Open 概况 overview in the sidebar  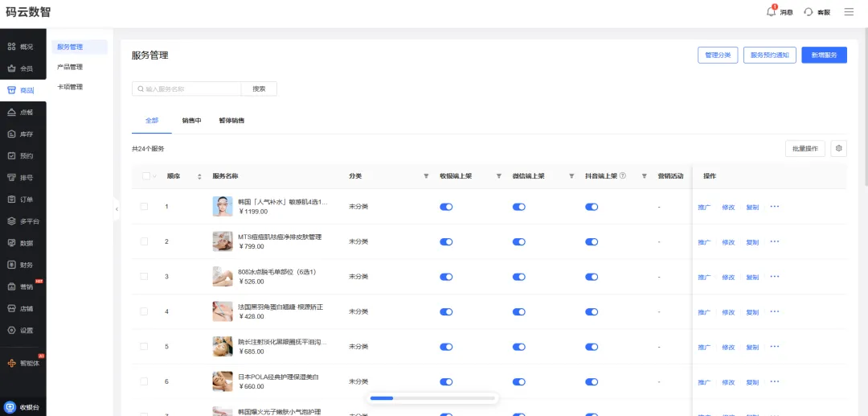pyautogui.click(x=23, y=47)
